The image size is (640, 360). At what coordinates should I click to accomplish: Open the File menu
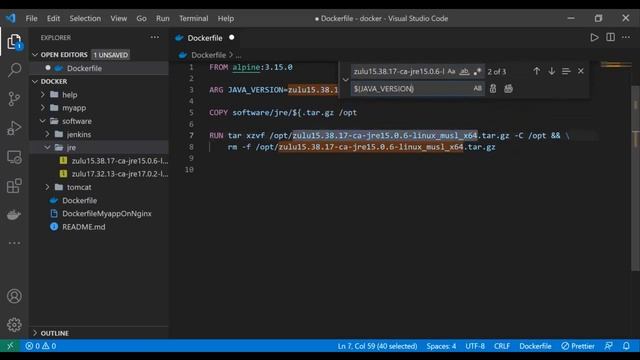[31, 18]
